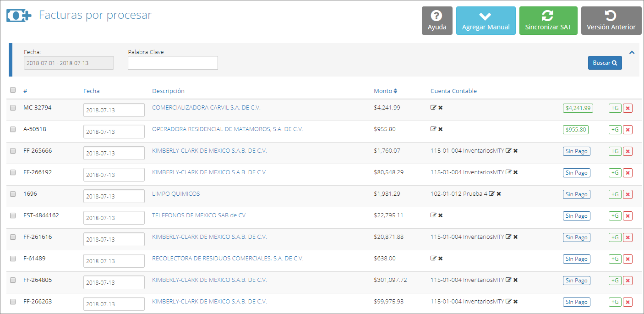Delete invoice F-61489 with red X

[x=628, y=259]
